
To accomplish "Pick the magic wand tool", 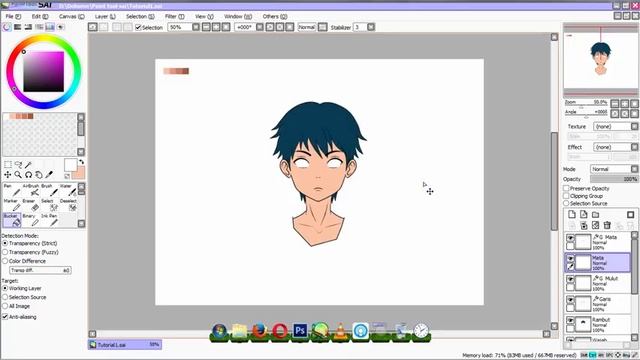I will 28,164.
